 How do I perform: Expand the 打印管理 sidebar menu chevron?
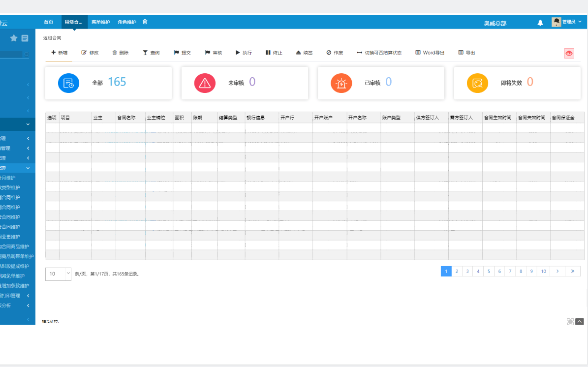coord(28,296)
